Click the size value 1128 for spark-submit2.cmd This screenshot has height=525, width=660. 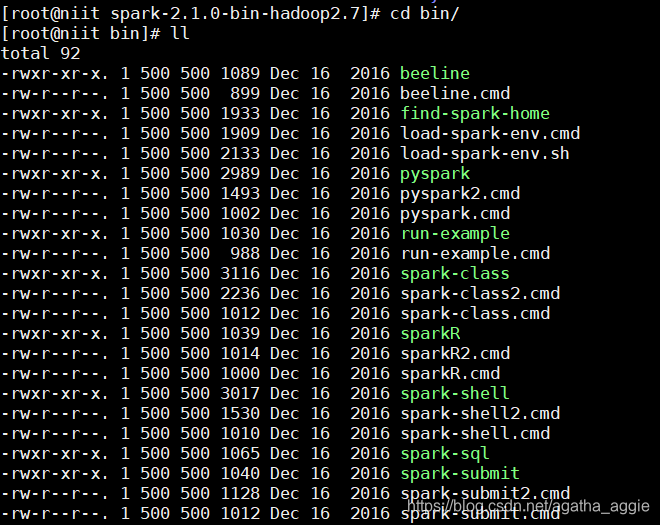[240, 493]
